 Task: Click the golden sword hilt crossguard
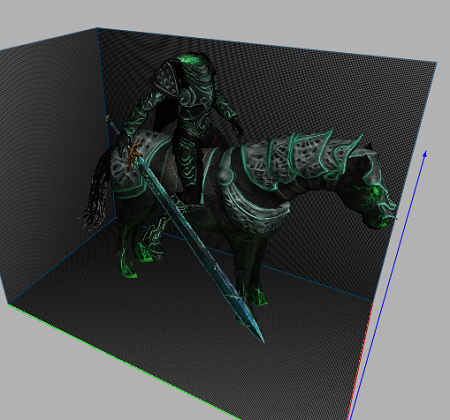(x=133, y=154)
